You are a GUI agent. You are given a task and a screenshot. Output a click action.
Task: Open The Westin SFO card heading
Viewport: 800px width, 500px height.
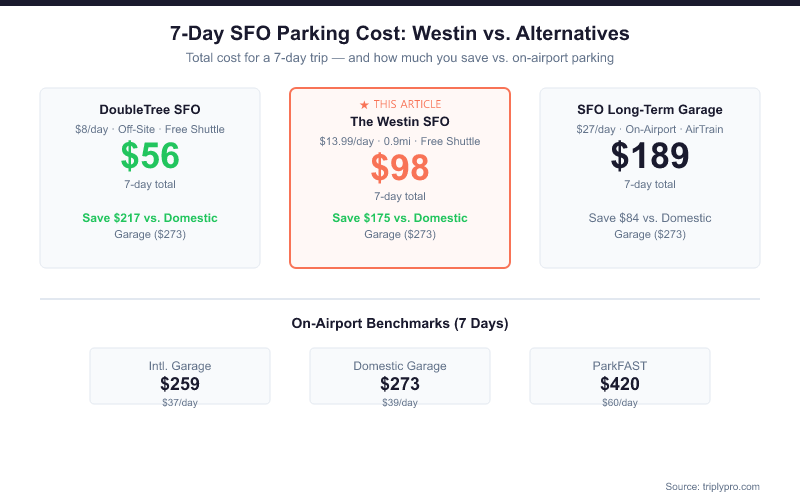point(400,122)
